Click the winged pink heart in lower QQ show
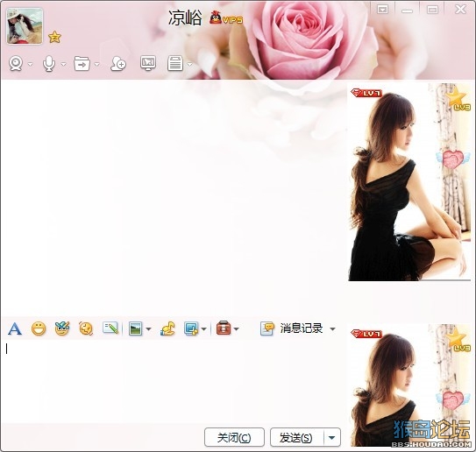This screenshot has width=476, height=452. point(453,400)
